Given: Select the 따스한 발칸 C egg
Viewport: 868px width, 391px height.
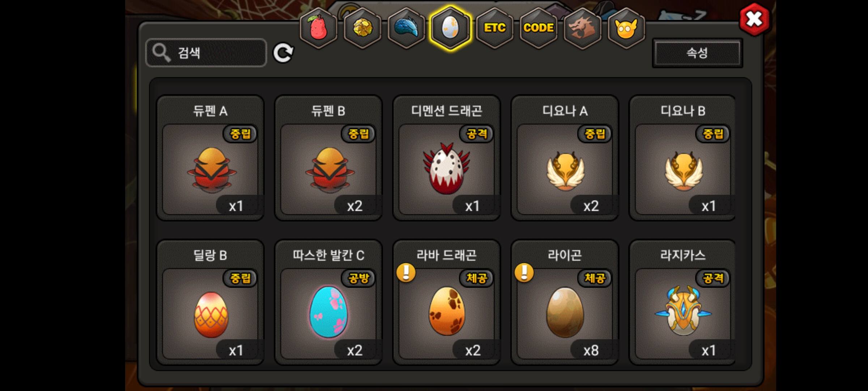Looking at the screenshot, I should click(x=328, y=302).
